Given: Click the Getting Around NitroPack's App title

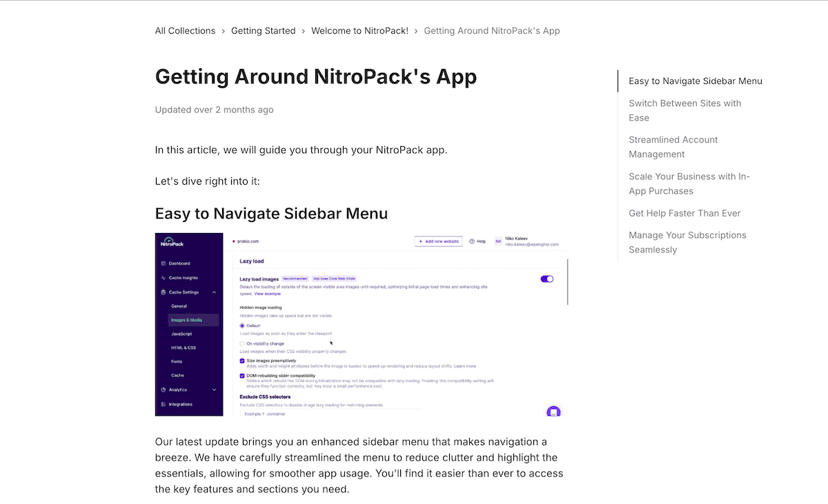Looking at the screenshot, I should pos(316,76).
